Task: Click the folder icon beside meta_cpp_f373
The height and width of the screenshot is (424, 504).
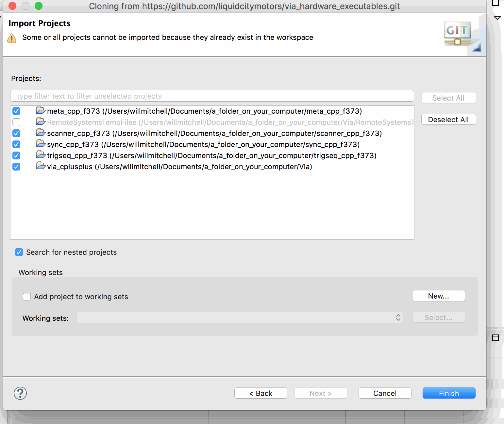Action: [x=40, y=110]
